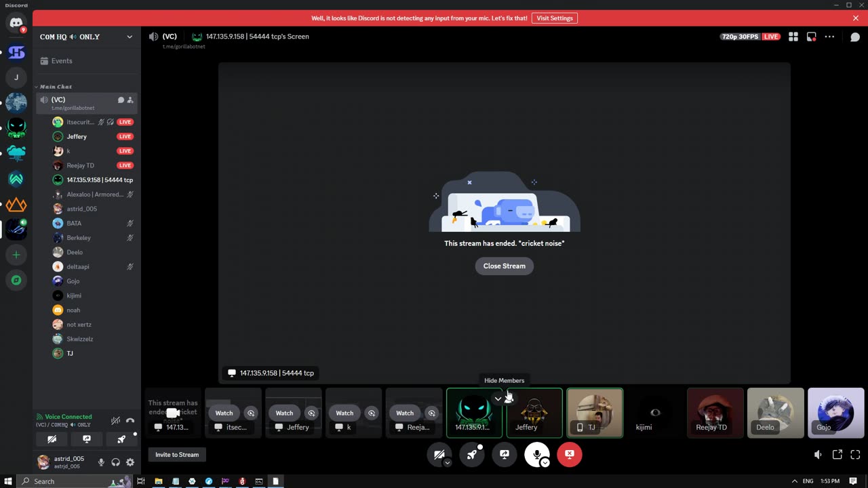Click Add a Server plus icon
868x488 pixels.
tap(16, 255)
